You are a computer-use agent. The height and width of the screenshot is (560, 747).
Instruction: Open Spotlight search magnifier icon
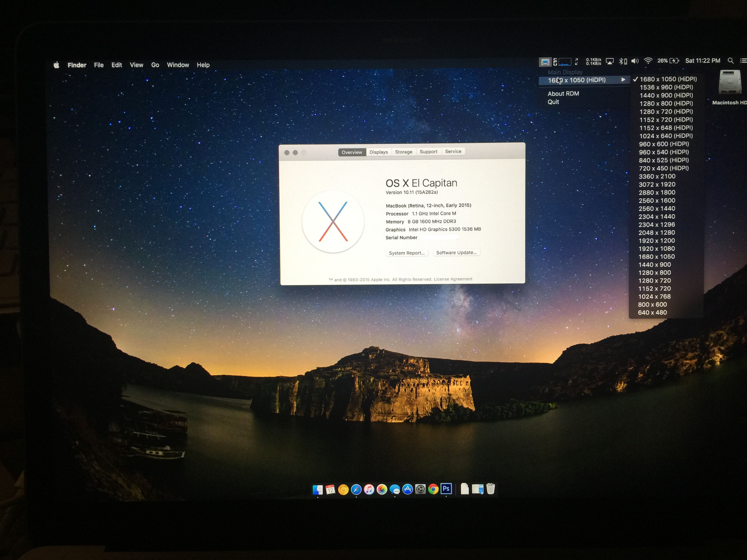(x=731, y=61)
